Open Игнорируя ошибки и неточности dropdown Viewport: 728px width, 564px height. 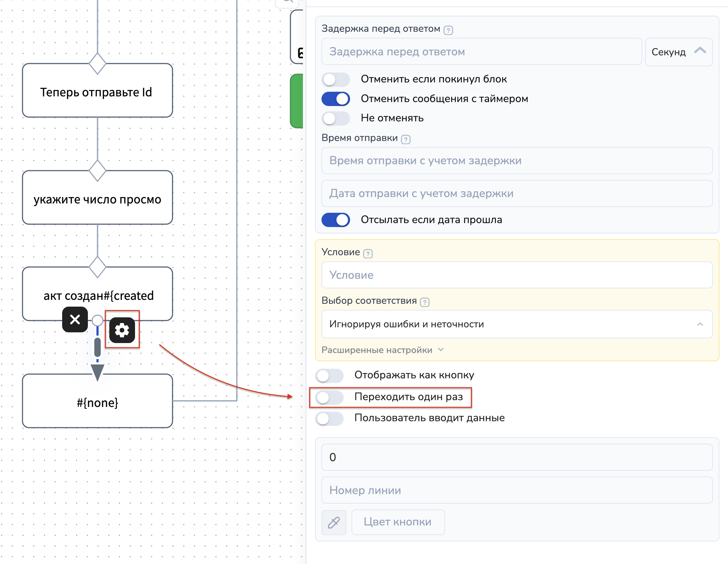(x=517, y=324)
